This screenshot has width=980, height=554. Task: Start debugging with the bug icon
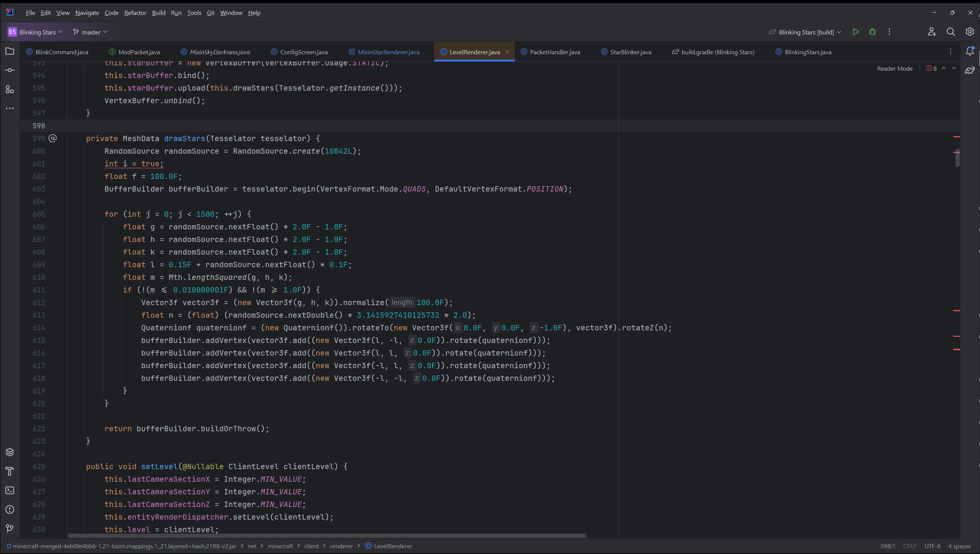(873, 32)
